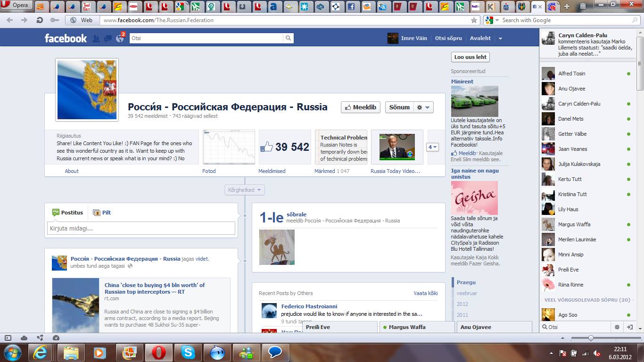Click the Facebook search magnifier button

tap(289, 38)
